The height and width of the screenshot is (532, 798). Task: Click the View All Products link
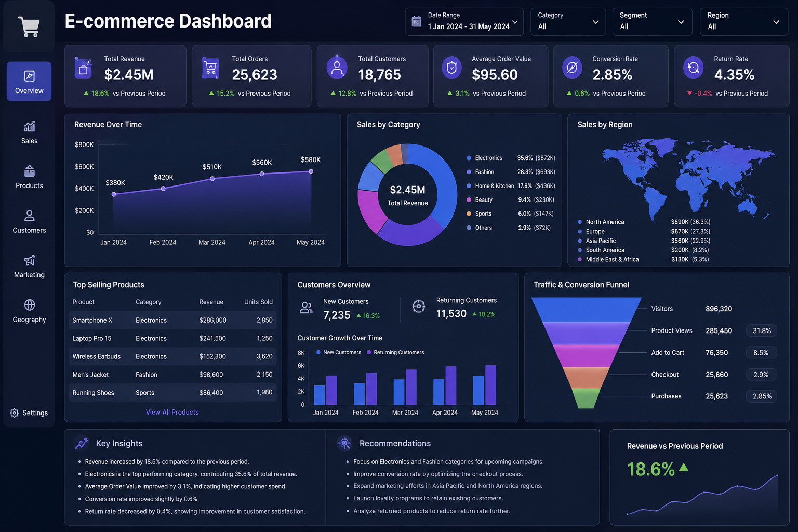coord(172,412)
